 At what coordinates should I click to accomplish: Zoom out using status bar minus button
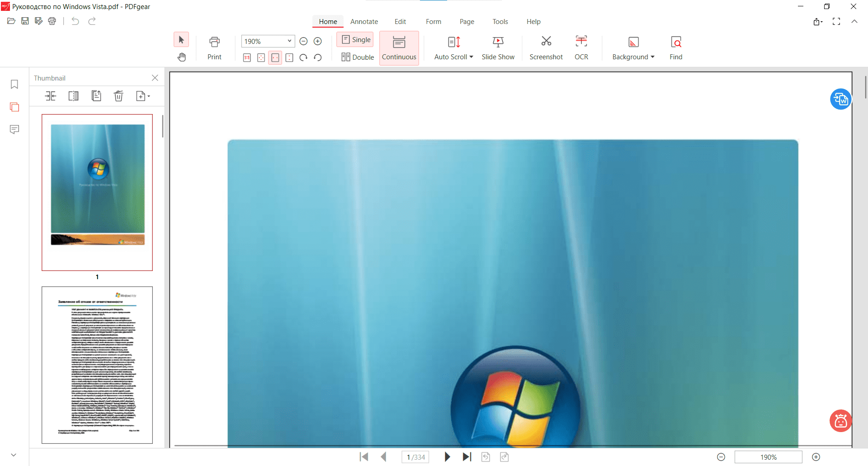(x=721, y=457)
